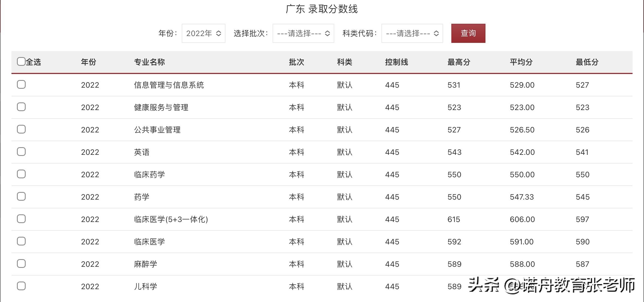Image resolution: width=644 pixels, height=302 pixels.
Task: Tick the 药学 row checkbox
Action: click(21, 197)
